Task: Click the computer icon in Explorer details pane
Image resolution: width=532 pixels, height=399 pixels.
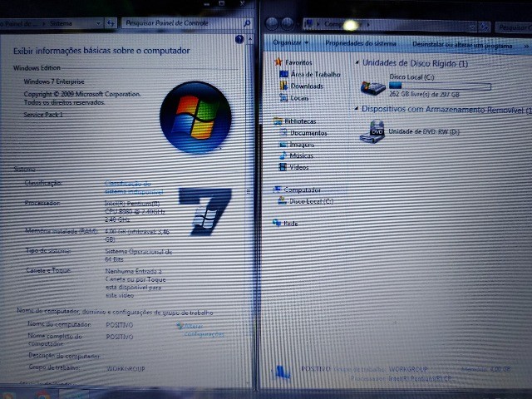Action: coord(282,372)
